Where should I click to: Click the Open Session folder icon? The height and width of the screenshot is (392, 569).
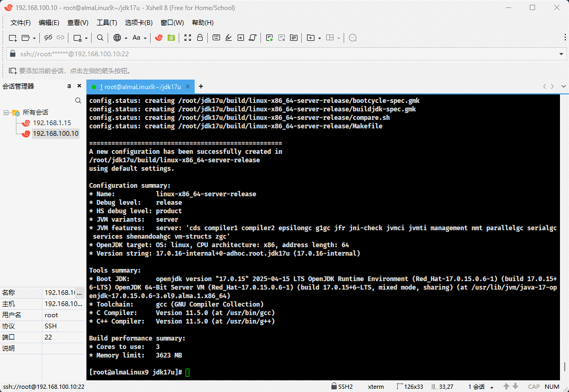click(26, 38)
